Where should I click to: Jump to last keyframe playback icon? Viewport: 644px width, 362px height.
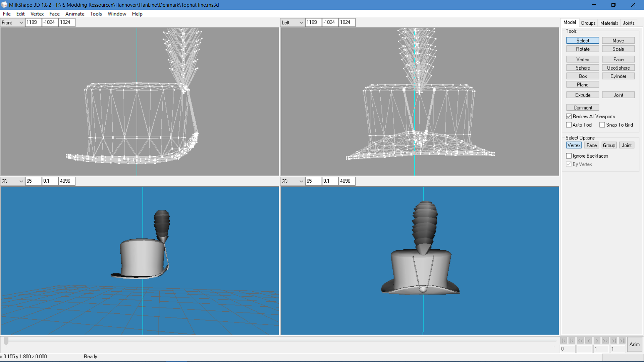[622, 341]
